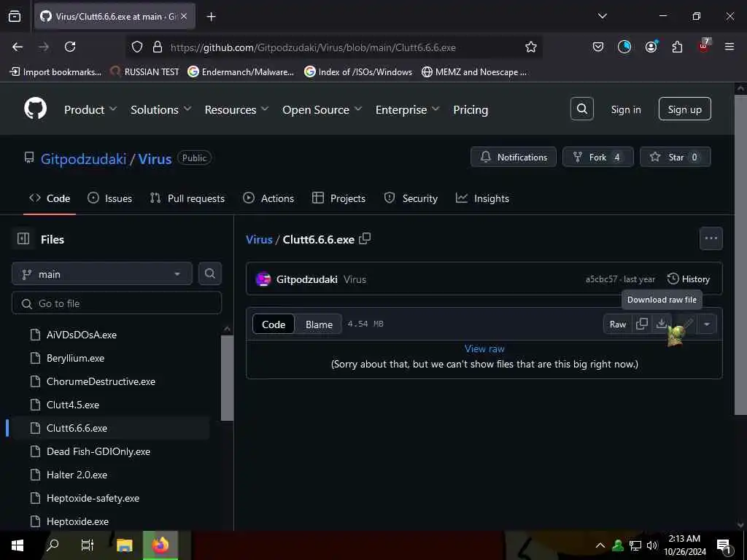The image size is (747, 560).
Task: Click the file tree scrollbar thumb
Action: pyautogui.click(x=228, y=377)
